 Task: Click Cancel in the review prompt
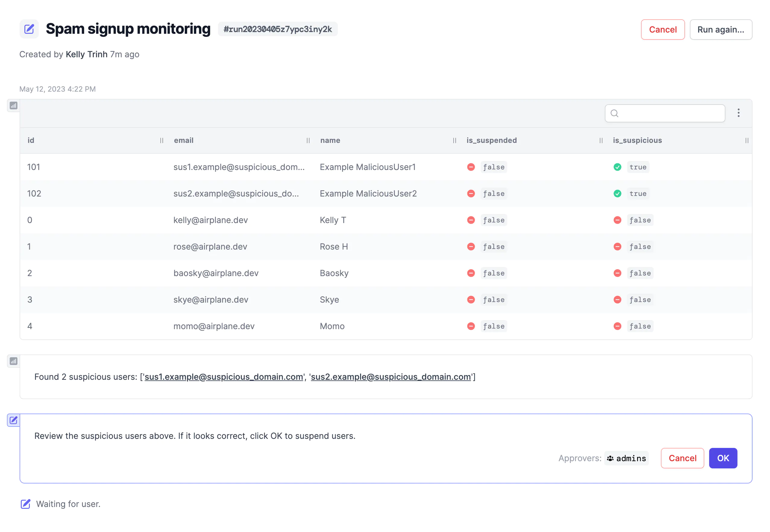point(682,458)
